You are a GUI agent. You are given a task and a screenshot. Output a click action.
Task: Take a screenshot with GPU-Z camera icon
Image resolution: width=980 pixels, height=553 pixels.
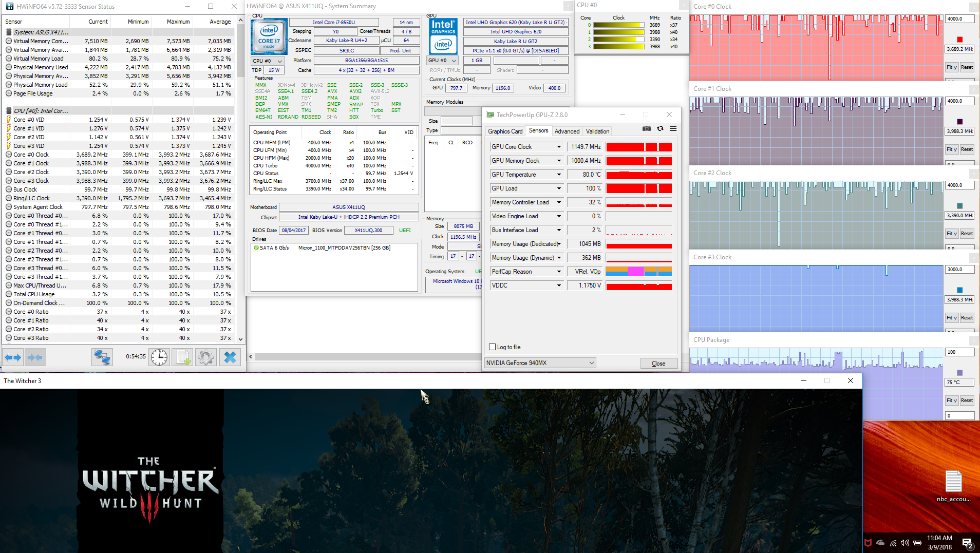[x=647, y=128]
